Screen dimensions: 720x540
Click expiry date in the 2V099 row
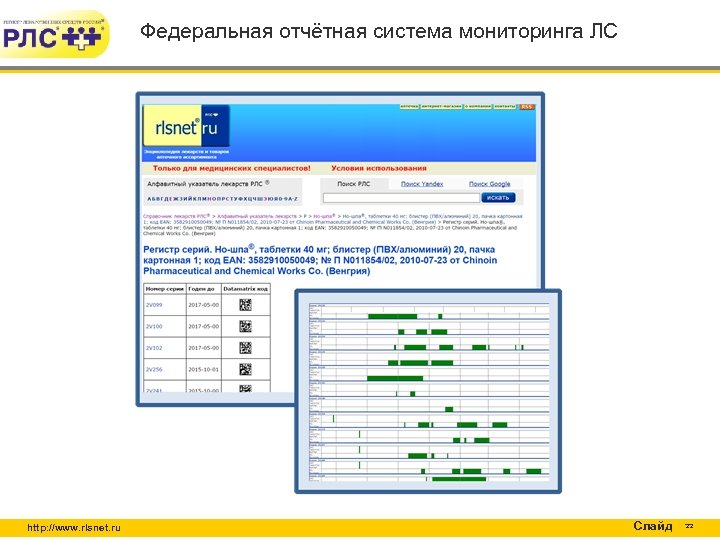click(203, 305)
